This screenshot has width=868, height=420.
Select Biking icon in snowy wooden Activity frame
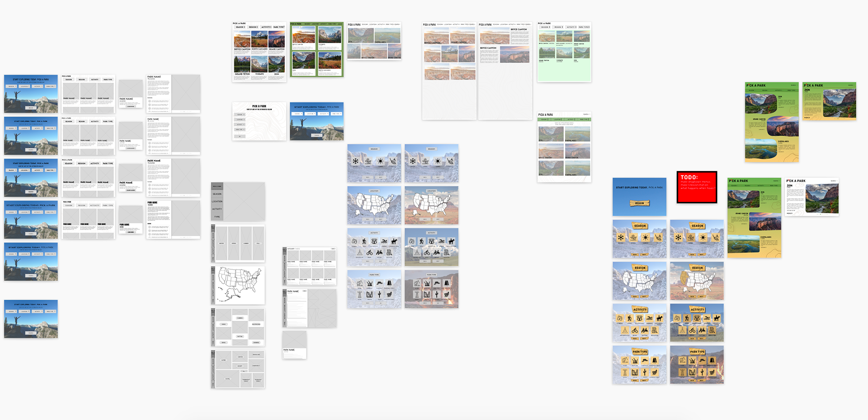click(635, 330)
